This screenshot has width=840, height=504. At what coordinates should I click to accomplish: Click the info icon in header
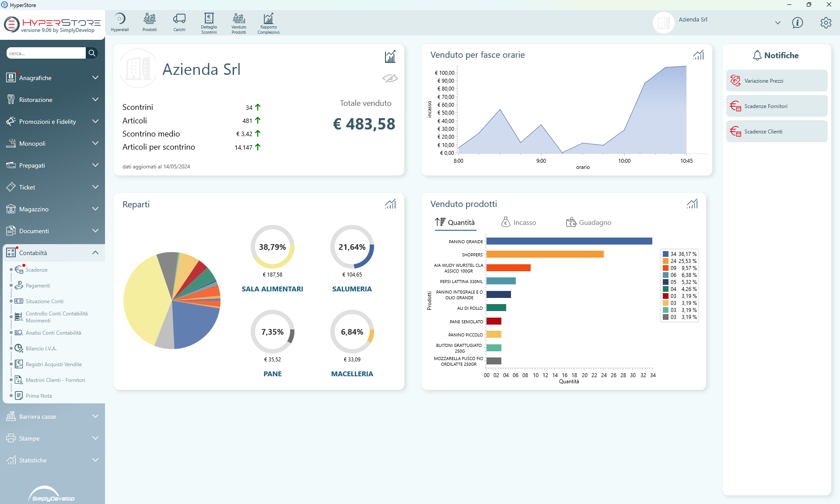[797, 23]
